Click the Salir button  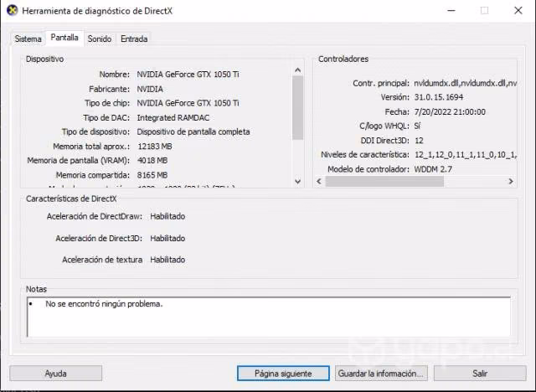(480, 374)
